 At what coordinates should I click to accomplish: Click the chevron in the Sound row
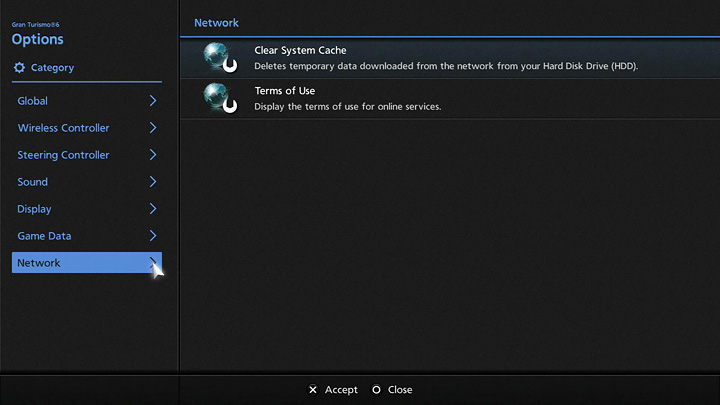153,182
